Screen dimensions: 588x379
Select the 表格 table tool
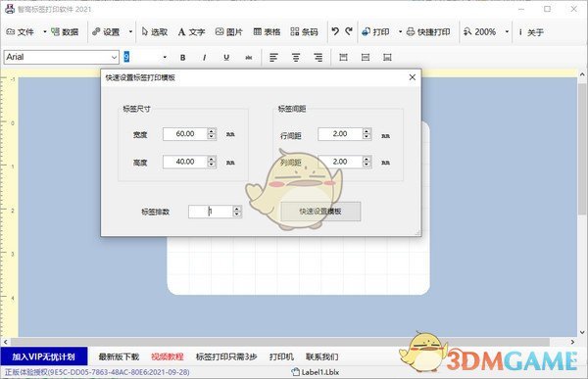coord(267,32)
